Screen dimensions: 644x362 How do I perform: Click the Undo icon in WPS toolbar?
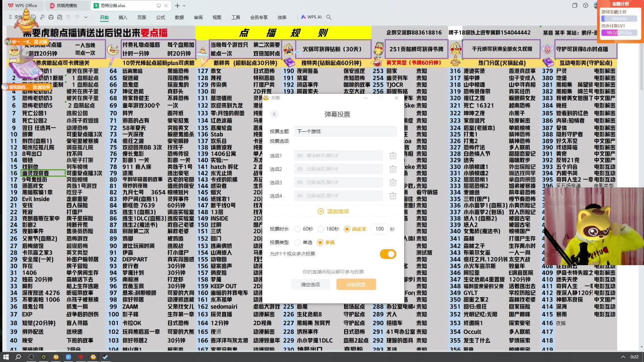pyautogui.click(x=69, y=17)
